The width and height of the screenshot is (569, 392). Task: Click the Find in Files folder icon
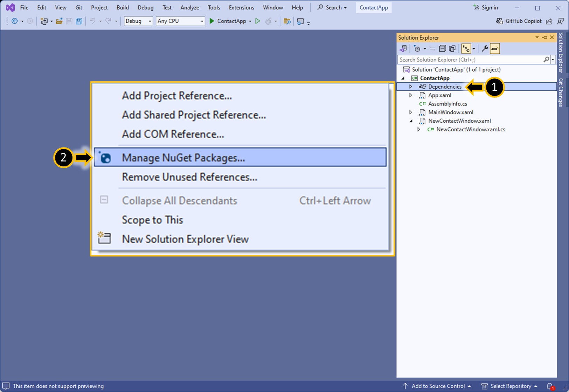[x=287, y=21]
